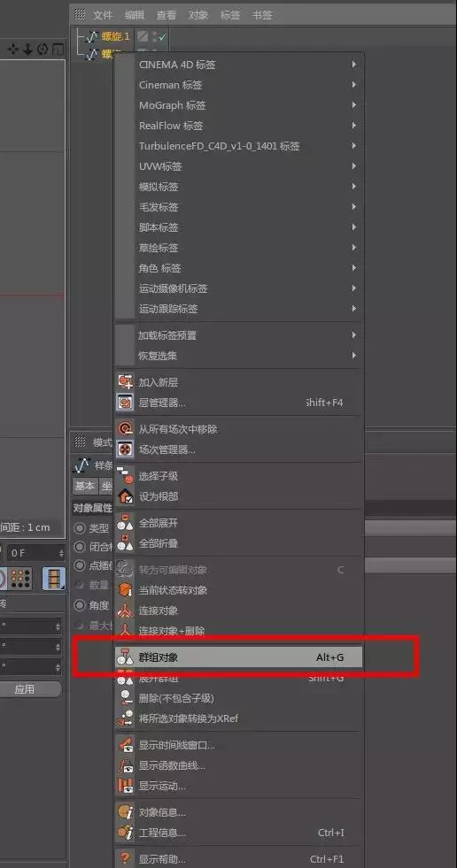Expand the 加载标签预置 submenu arrow
Viewport: 457px width, 868px height.
[x=353, y=335]
